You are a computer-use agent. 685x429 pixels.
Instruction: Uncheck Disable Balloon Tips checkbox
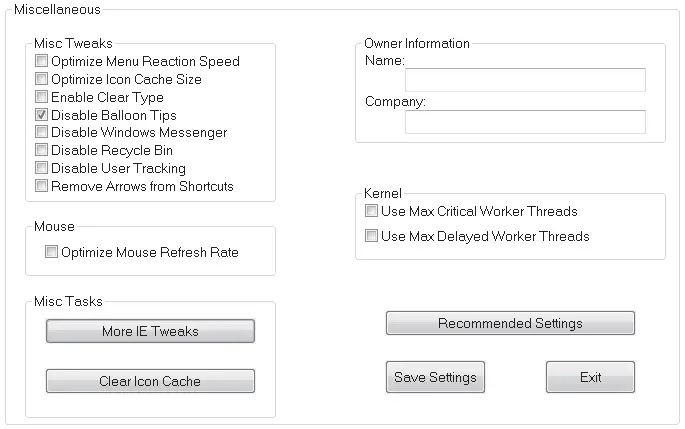tap(42, 116)
